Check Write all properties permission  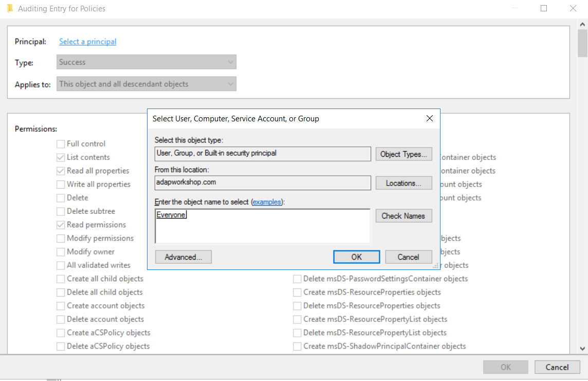pos(60,184)
